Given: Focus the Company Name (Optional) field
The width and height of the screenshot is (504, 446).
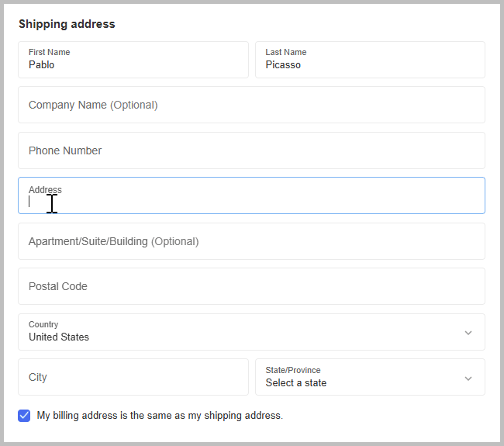Looking at the screenshot, I should pyautogui.click(x=251, y=105).
